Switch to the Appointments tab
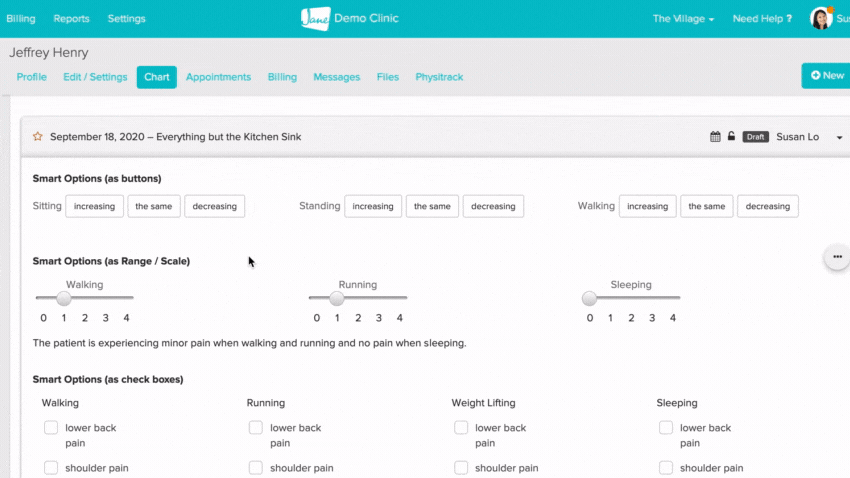The height and width of the screenshot is (478, 850). (218, 77)
